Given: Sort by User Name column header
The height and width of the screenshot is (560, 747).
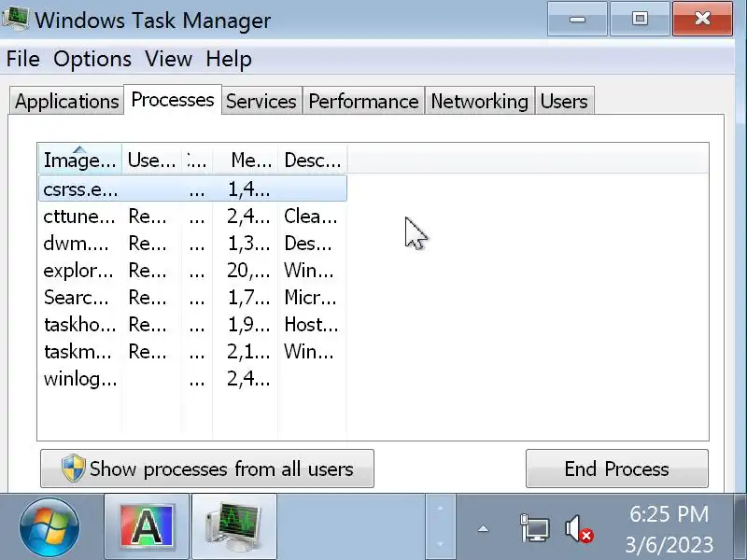Looking at the screenshot, I should [151, 159].
